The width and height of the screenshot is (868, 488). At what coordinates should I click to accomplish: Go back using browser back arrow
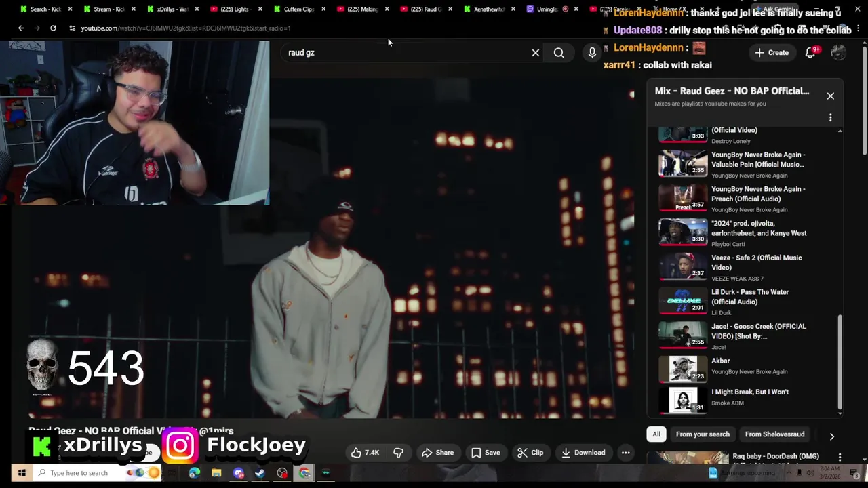tap(21, 28)
